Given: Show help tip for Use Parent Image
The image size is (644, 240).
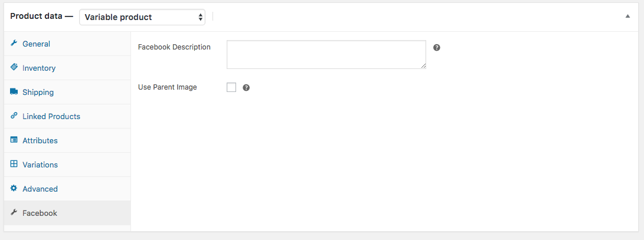Looking at the screenshot, I should [x=246, y=87].
